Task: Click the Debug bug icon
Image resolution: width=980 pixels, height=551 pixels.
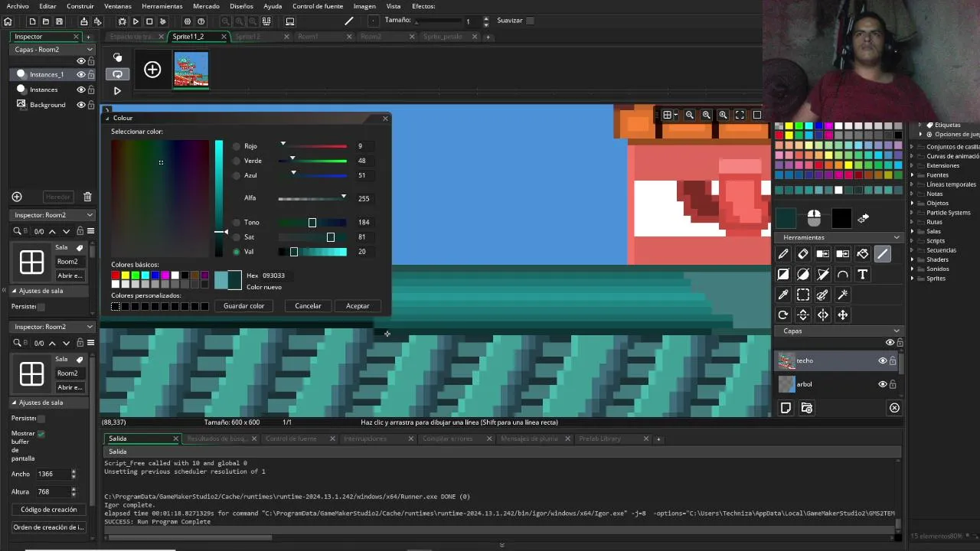Action: point(122,21)
